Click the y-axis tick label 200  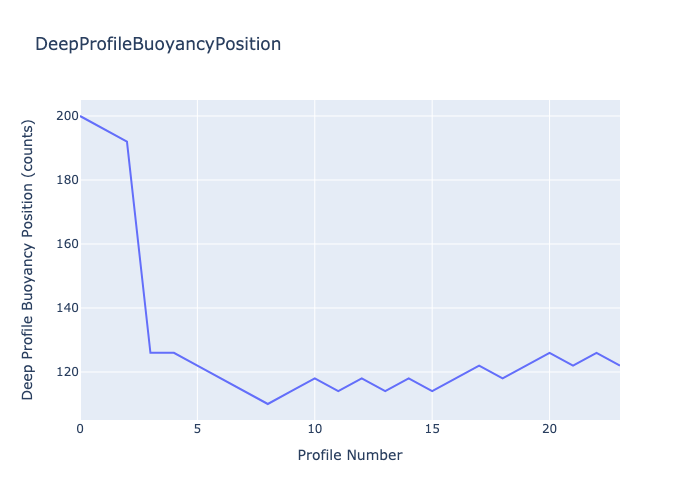click(67, 116)
